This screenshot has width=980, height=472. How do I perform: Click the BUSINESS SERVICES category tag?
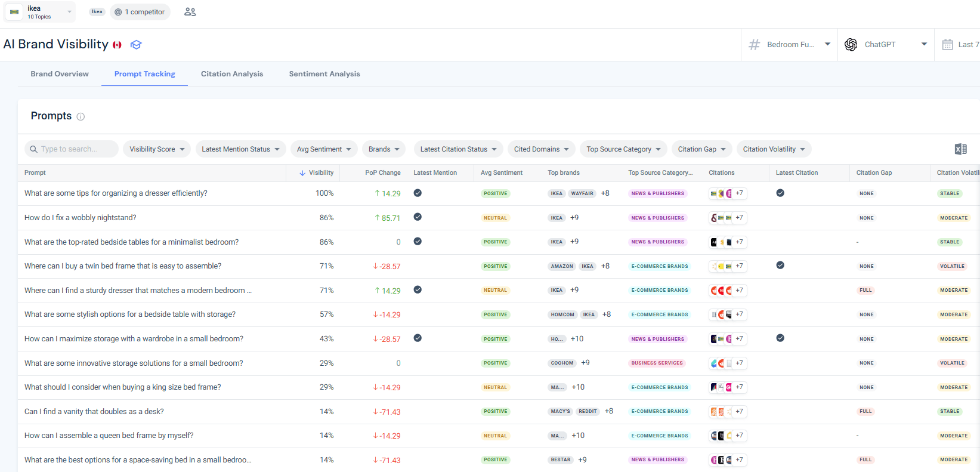[657, 363]
